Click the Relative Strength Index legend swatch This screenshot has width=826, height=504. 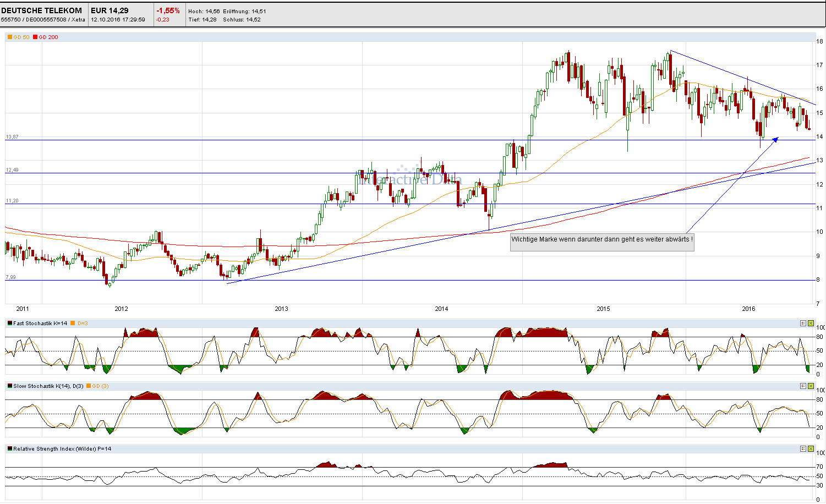[x=10, y=449]
